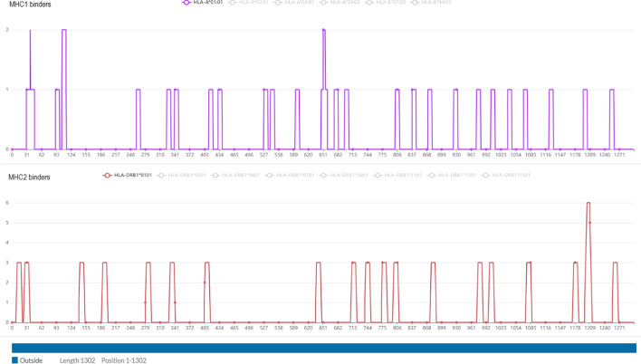Click the MHC2 binders chart title
641x364 pixels.
coord(29,177)
